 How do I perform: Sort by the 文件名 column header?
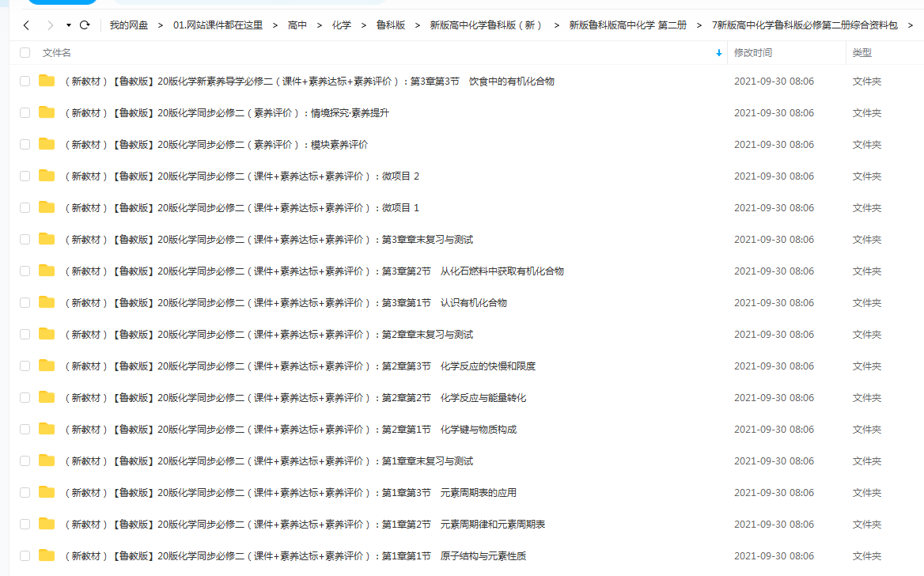57,53
